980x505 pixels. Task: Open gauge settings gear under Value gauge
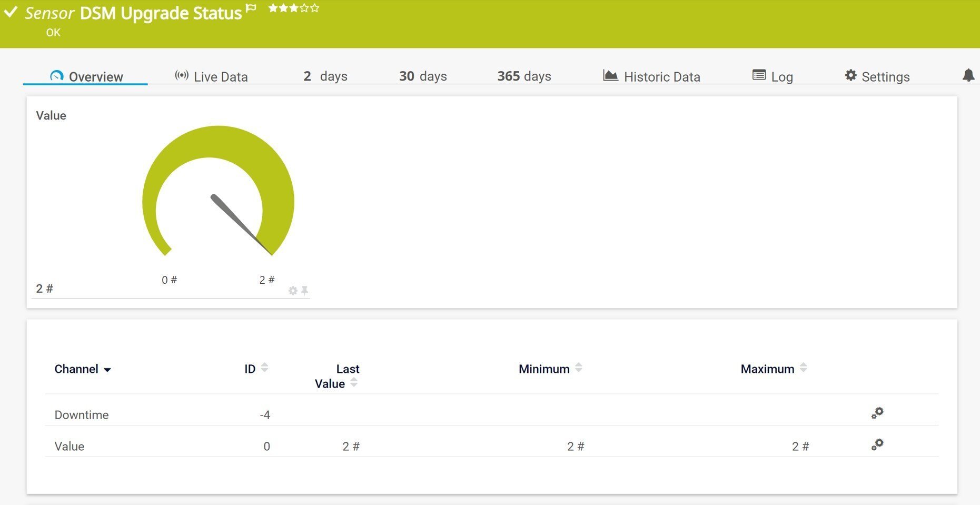[x=293, y=291]
